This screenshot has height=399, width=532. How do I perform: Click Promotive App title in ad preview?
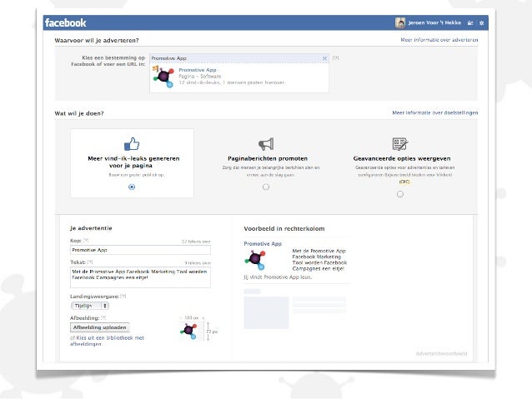point(263,244)
